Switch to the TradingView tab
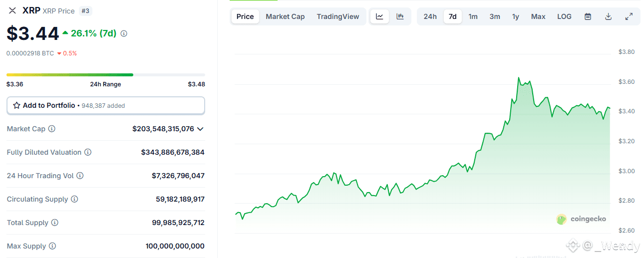The height and width of the screenshot is (258, 644). [338, 16]
